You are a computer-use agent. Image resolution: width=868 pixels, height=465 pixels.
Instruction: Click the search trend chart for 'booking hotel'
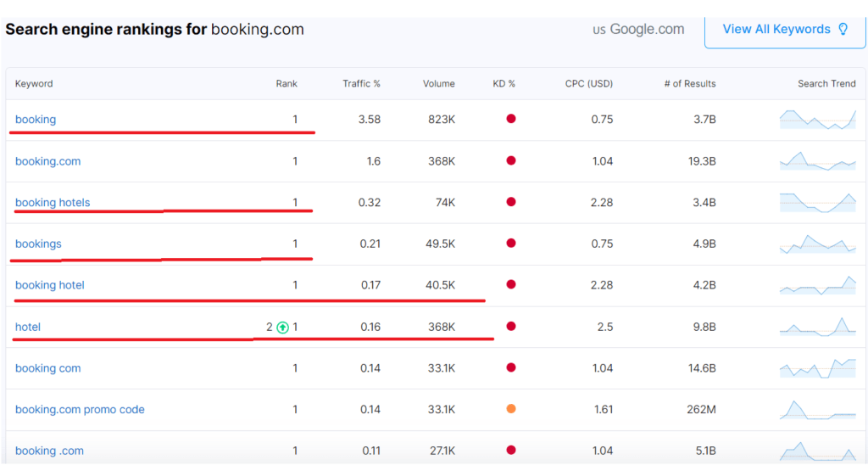click(x=818, y=285)
